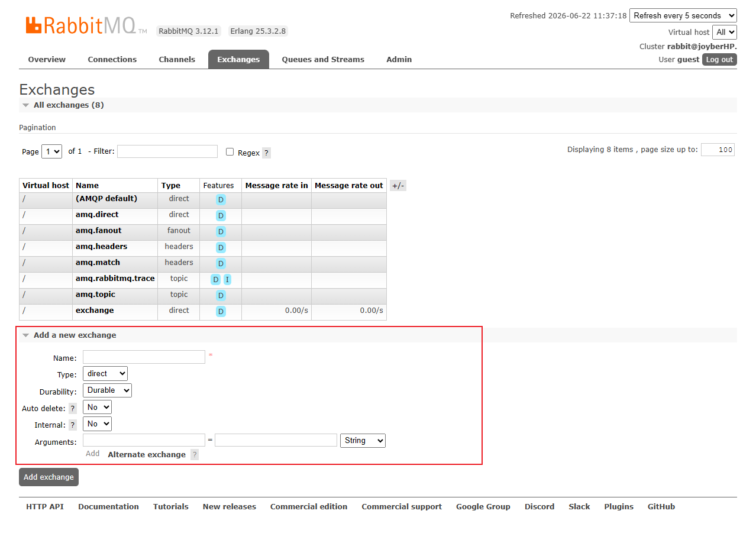Go to the Overview tab
Screen dimensions: 756x543
47,59
